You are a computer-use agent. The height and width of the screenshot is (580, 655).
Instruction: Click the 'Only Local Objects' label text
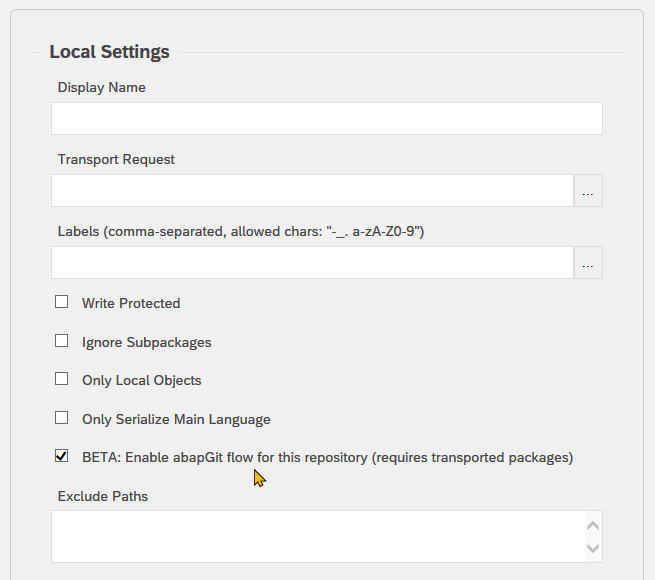coord(142,381)
